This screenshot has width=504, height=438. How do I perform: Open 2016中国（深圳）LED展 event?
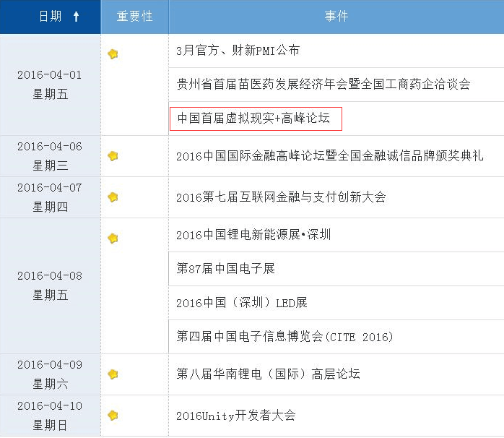point(242,303)
